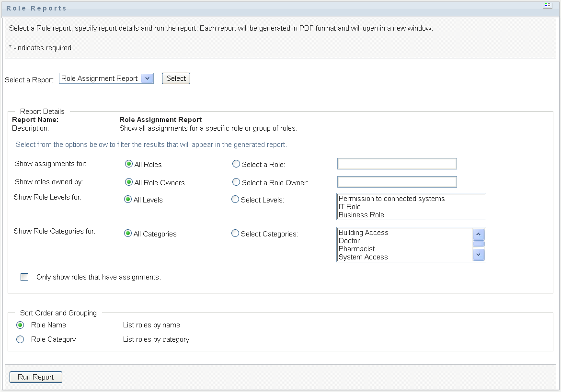This screenshot has height=392, width=561.
Task: Sort by Role Category radio button
Action: coord(20,339)
